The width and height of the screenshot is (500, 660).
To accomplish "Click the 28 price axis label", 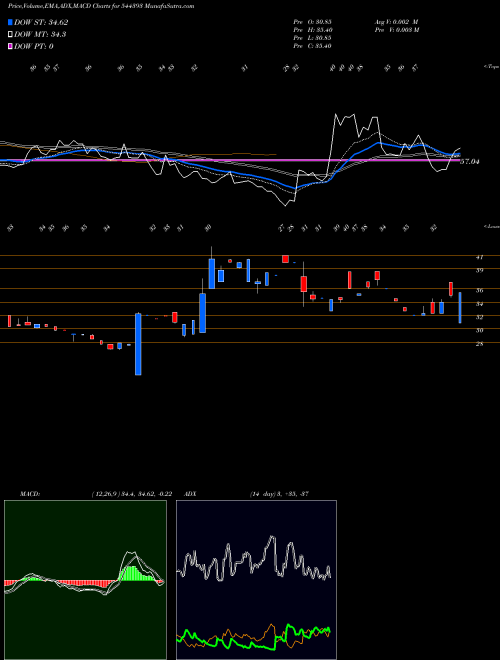I will click(x=479, y=344).
